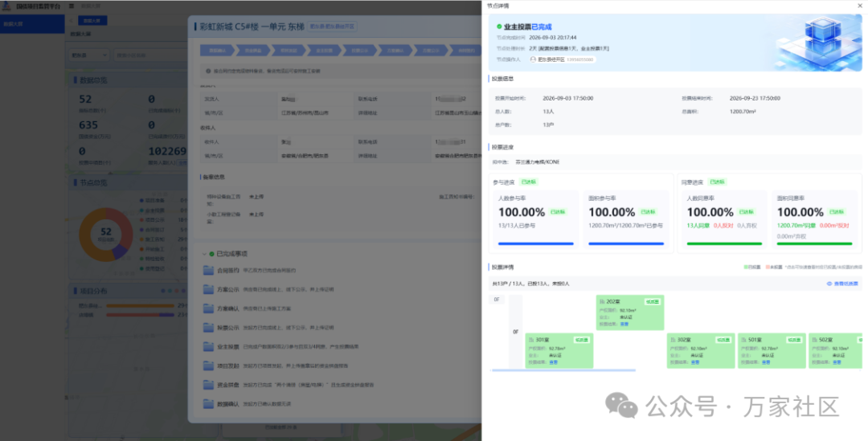Screen dimensions: 868x441
Task: Open the 数据确认 folder icon
Action: 208,404
